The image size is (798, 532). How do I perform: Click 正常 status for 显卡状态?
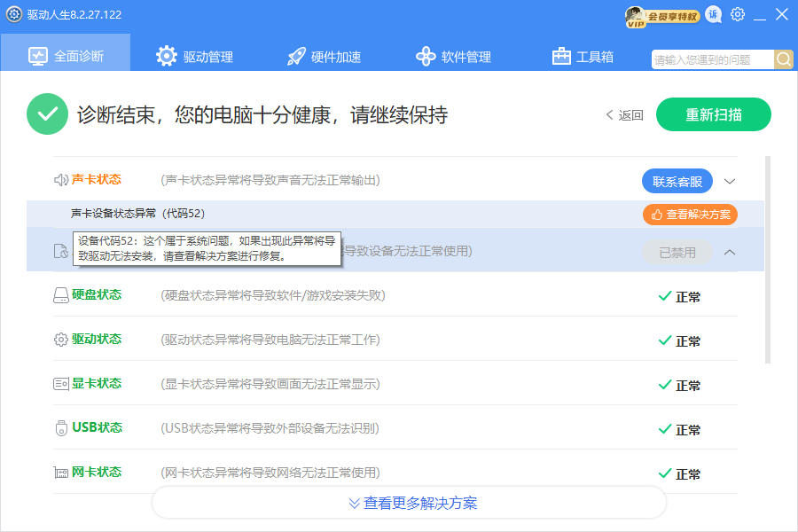click(679, 386)
